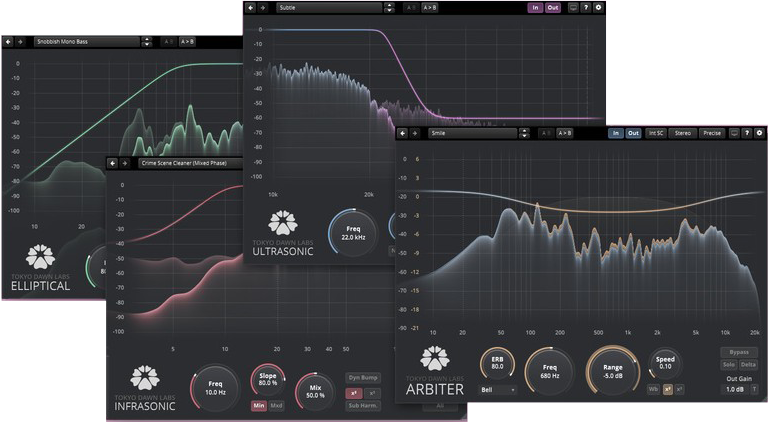Open Ultrasonic help question mark icon
Image resolution: width=768 pixels, height=422 pixels.
585,7
